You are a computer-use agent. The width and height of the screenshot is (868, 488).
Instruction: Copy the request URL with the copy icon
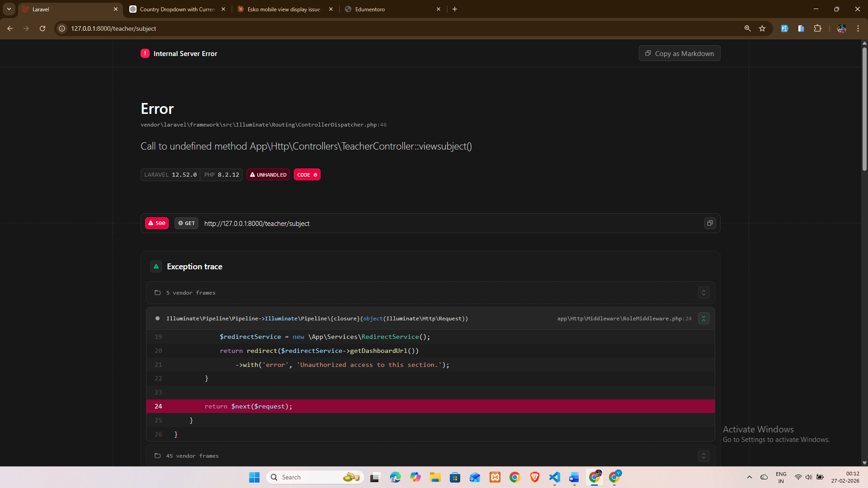(710, 223)
